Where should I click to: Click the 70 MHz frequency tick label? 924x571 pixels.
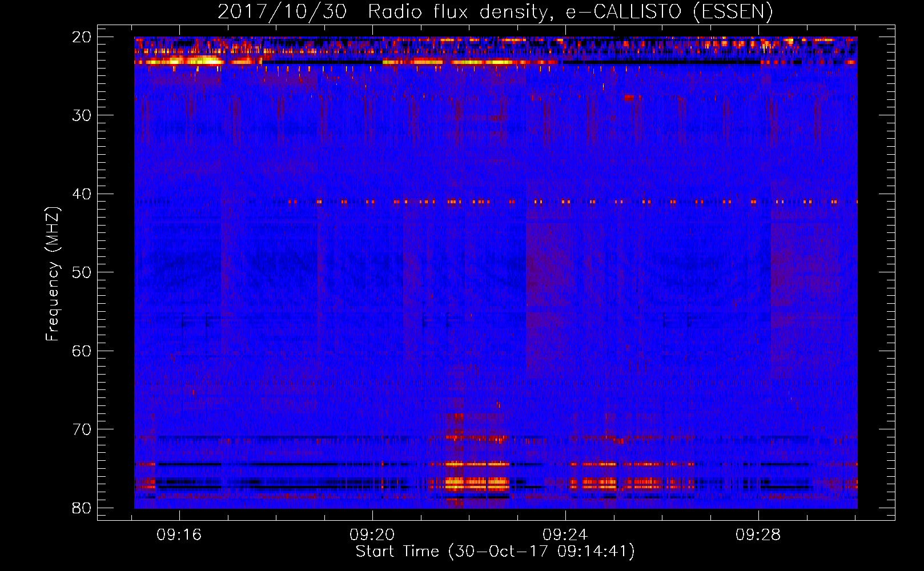click(x=82, y=429)
